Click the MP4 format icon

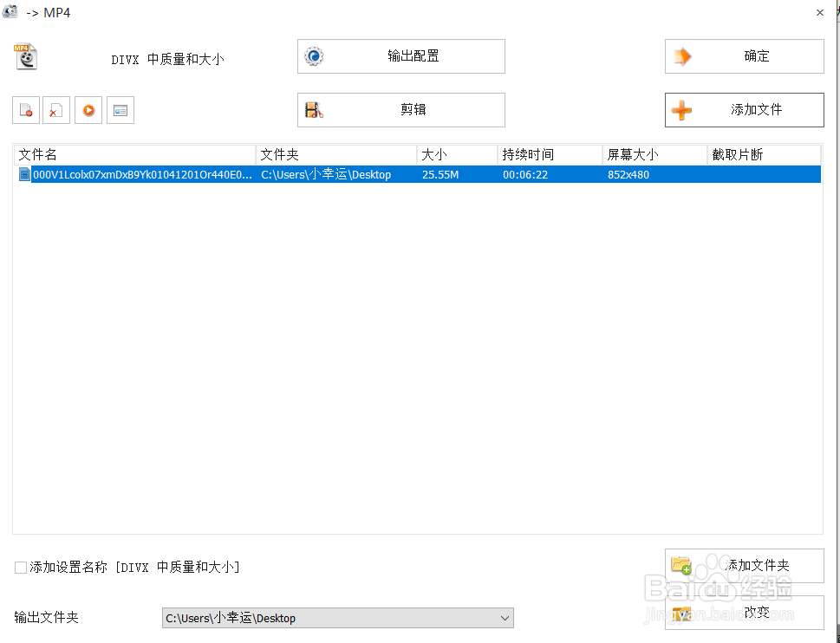[x=26, y=56]
